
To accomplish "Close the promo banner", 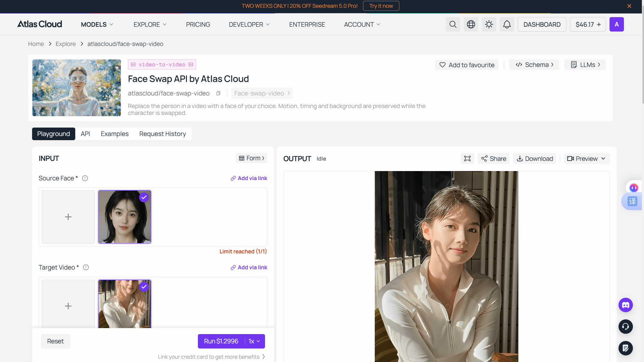I will (x=629, y=6).
